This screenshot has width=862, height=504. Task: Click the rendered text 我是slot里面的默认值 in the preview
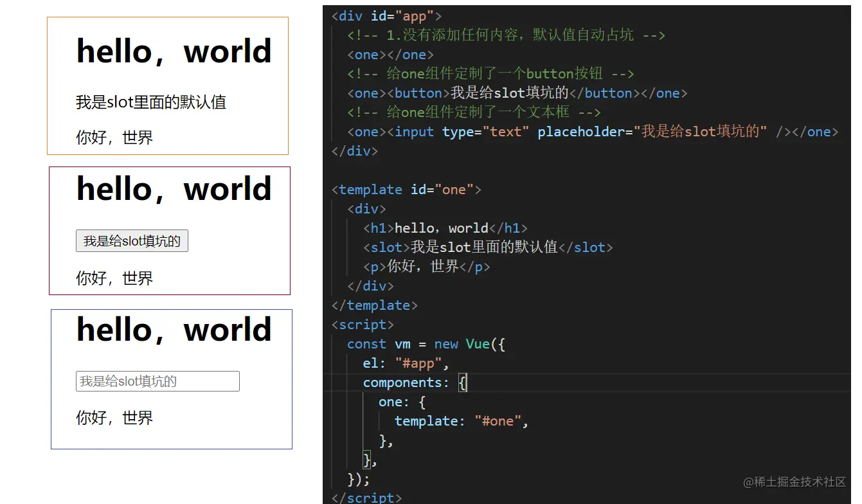151,102
